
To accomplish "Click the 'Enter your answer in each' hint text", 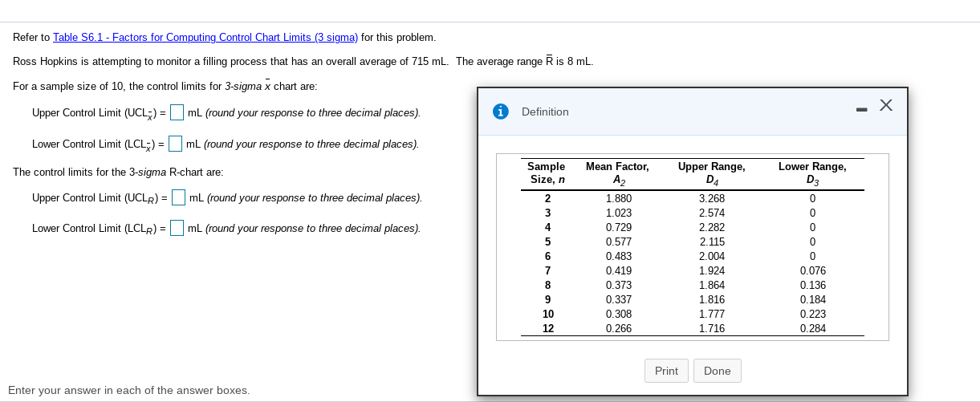I will pyautogui.click(x=129, y=390).
